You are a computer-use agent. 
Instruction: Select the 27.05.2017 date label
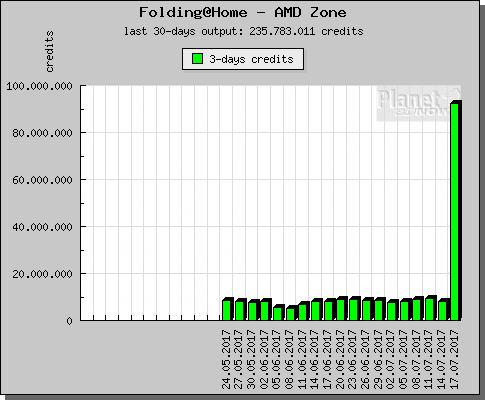[239, 359]
